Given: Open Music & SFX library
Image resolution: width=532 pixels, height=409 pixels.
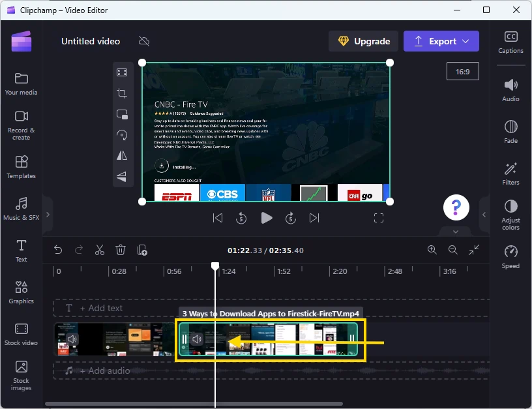Looking at the screenshot, I should point(21,209).
